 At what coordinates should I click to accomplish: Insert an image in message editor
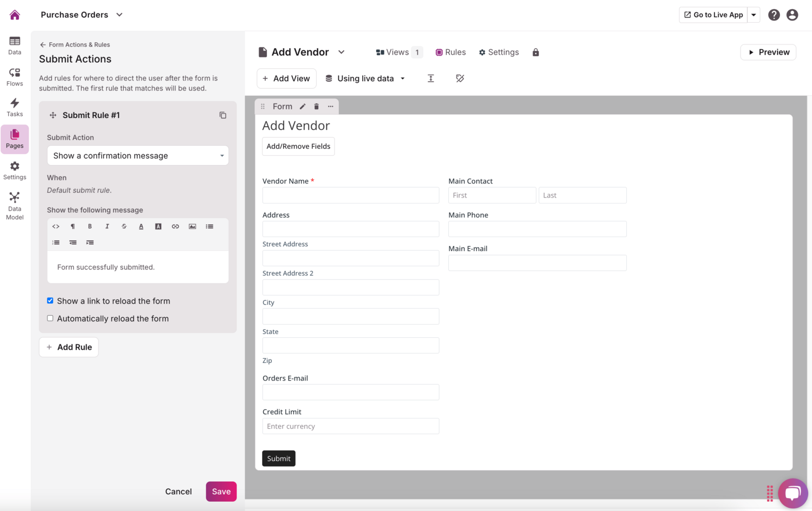pos(192,226)
